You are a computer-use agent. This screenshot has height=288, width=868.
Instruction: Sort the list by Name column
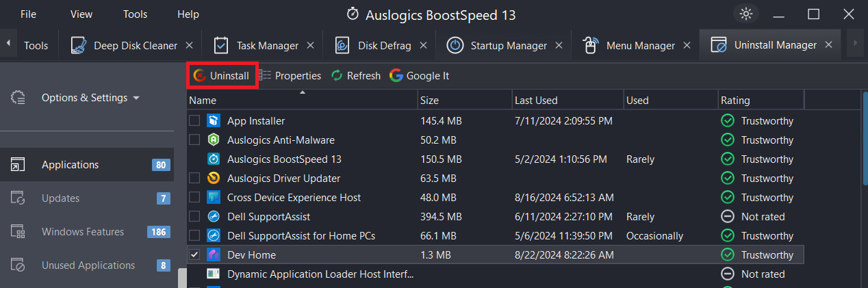point(302,100)
